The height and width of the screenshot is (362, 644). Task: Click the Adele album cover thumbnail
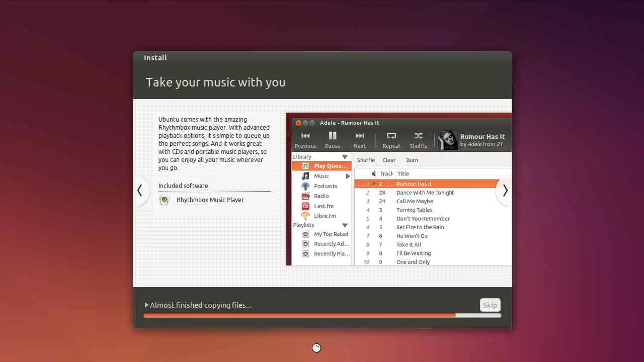[x=448, y=140]
